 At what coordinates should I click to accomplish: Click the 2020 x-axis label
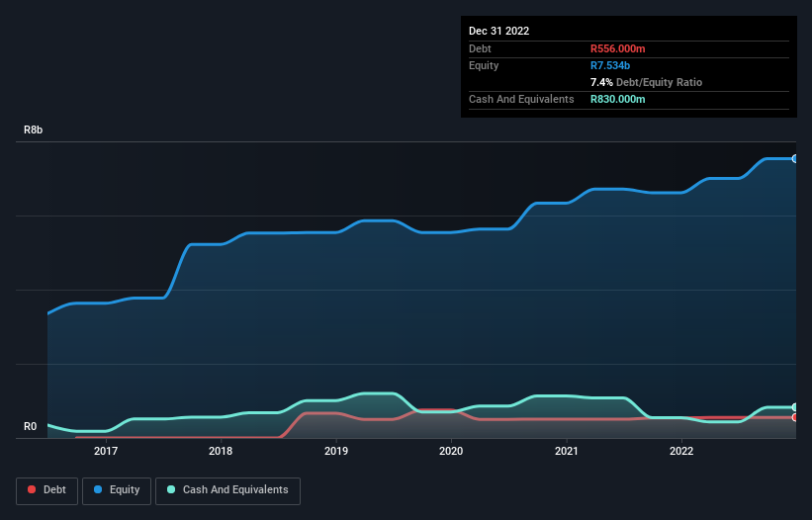click(x=451, y=451)
